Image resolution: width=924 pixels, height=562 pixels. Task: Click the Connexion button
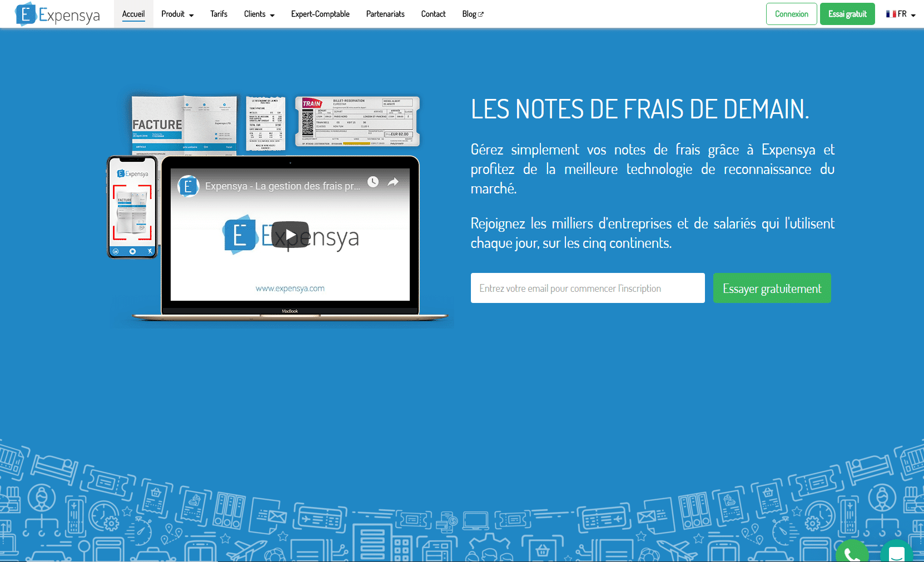click(791, 14)
